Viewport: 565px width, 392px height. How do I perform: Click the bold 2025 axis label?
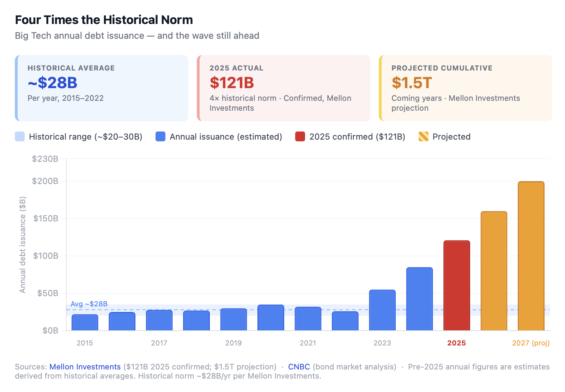point(456,343)
